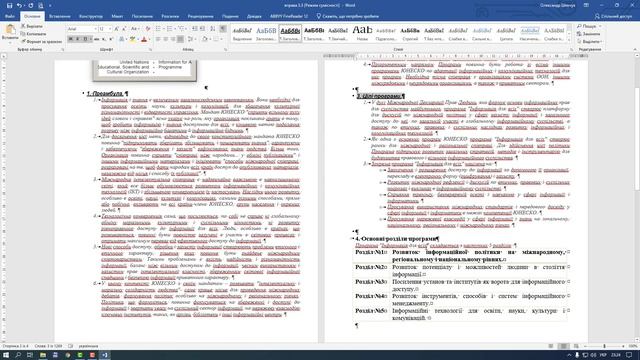
Task: Increase paragraph indent icon
Action: (202, 29)
